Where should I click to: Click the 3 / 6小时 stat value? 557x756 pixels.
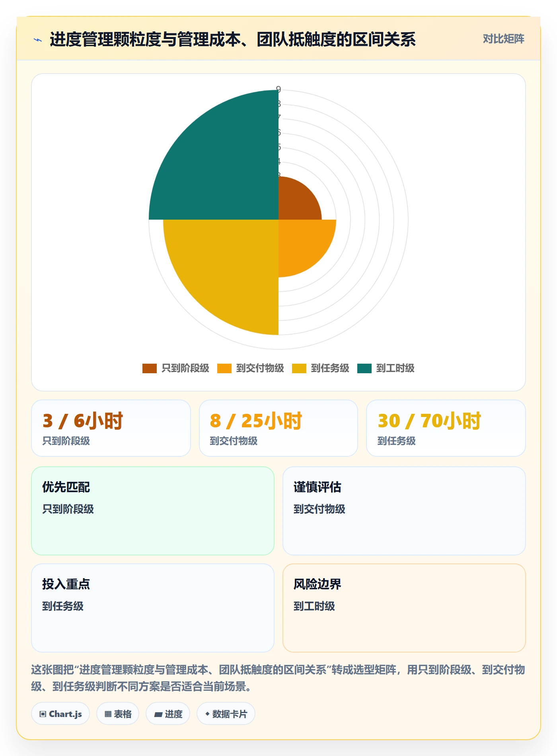click(83, 421)
